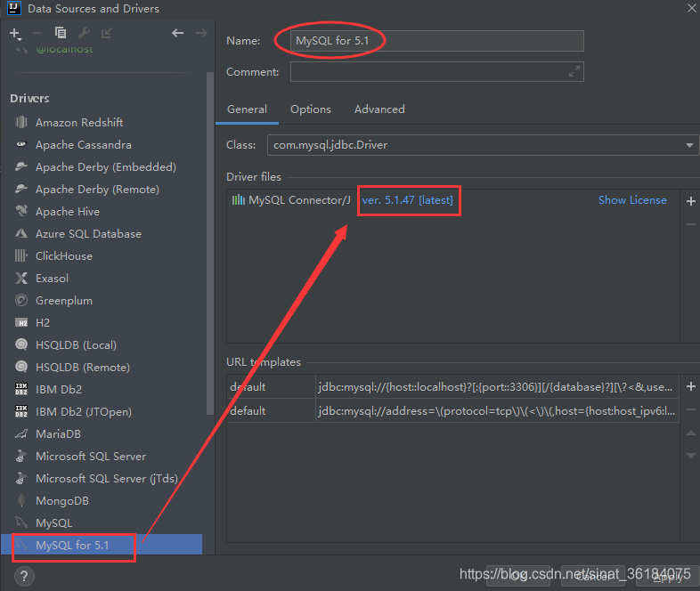Switch to the Options tab
Screen dimensions: 700x591
click(x=311, y=109)
